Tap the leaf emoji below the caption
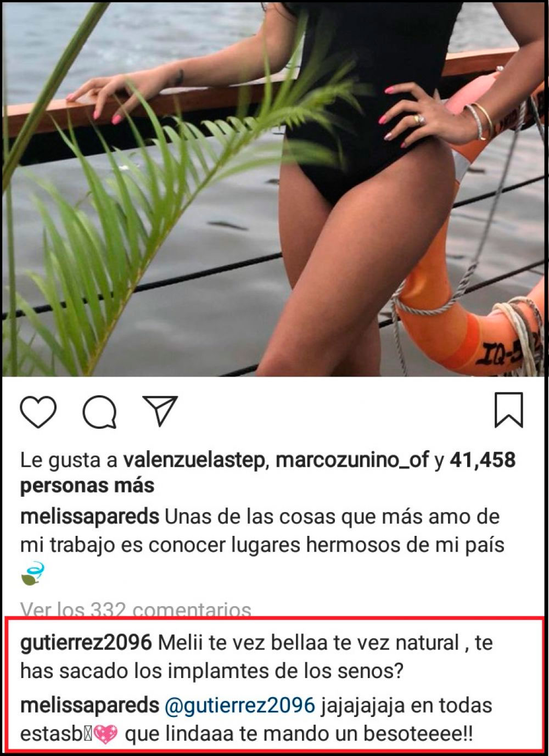The image size is (549, 756). click(x=32, y=574)
